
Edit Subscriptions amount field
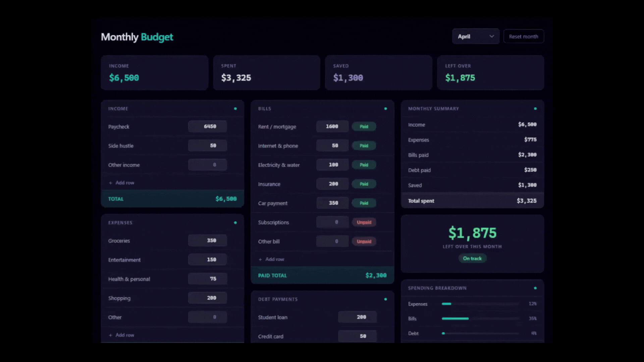(332, 222)
